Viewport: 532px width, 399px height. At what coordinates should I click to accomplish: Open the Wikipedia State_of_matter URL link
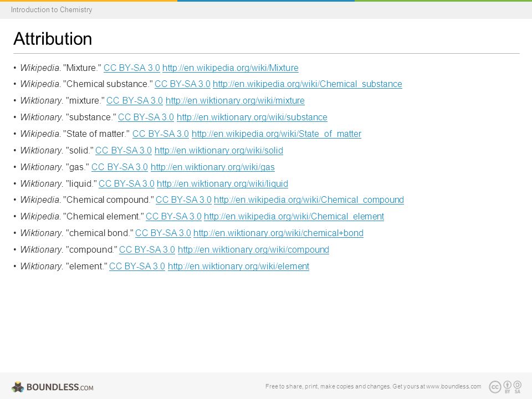tap(277, 134)
